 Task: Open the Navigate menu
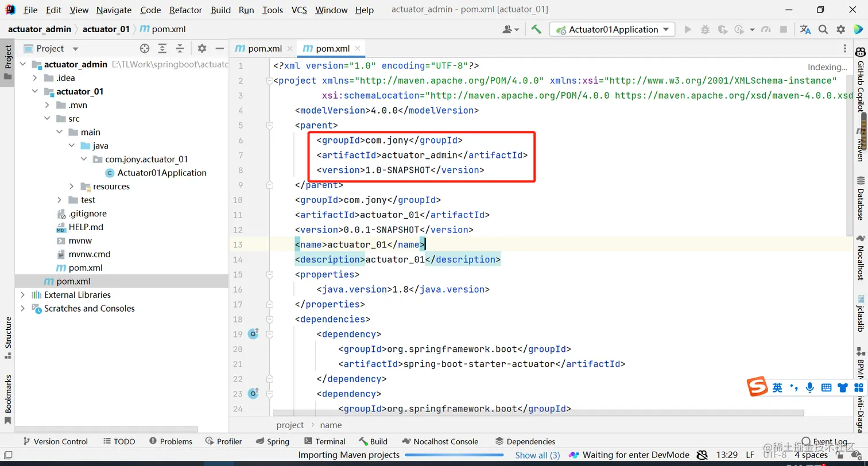click(114, 10)
